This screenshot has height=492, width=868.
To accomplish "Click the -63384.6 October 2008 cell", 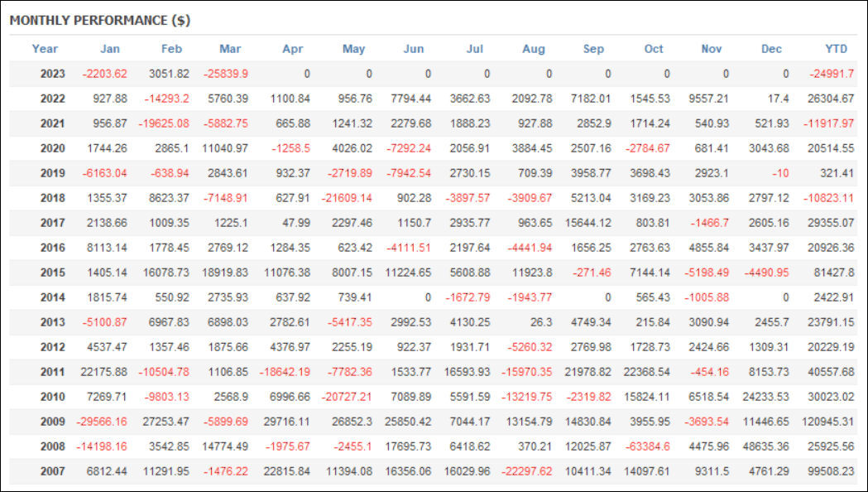I will 647,446.
